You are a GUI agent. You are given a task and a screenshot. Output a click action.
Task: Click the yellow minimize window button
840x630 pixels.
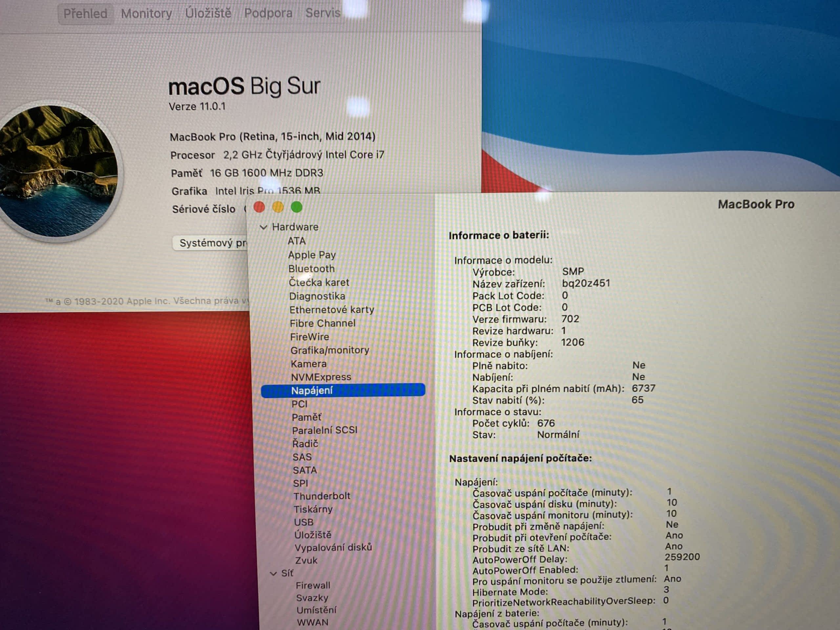[x=278, y=207]
